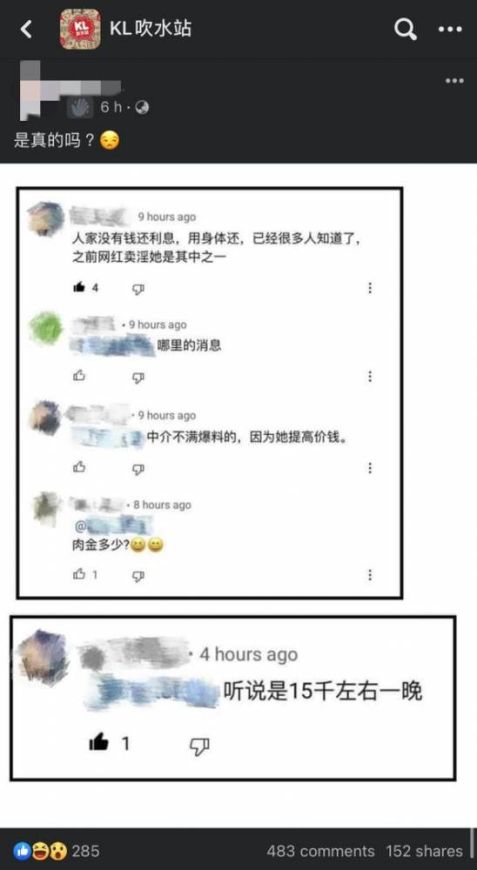View the 483 comments
The height and width of the screenshot is (870, 477).
[x=321, y=851]
